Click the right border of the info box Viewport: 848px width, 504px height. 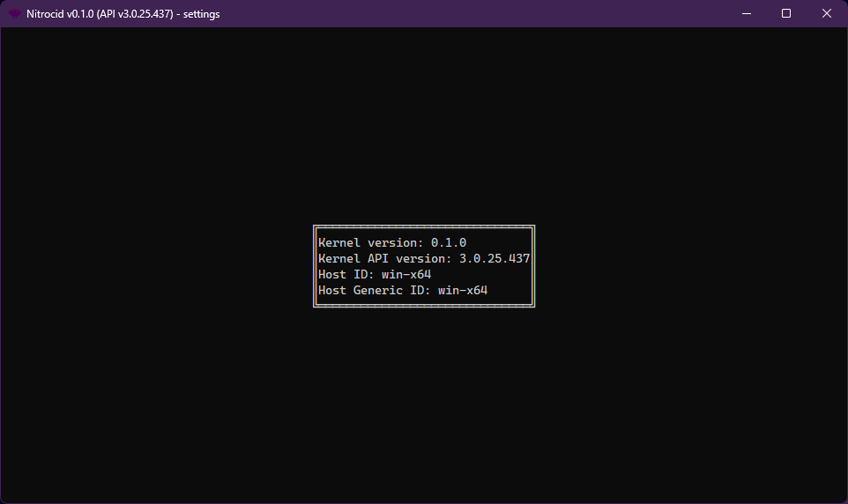click(533, 266)
